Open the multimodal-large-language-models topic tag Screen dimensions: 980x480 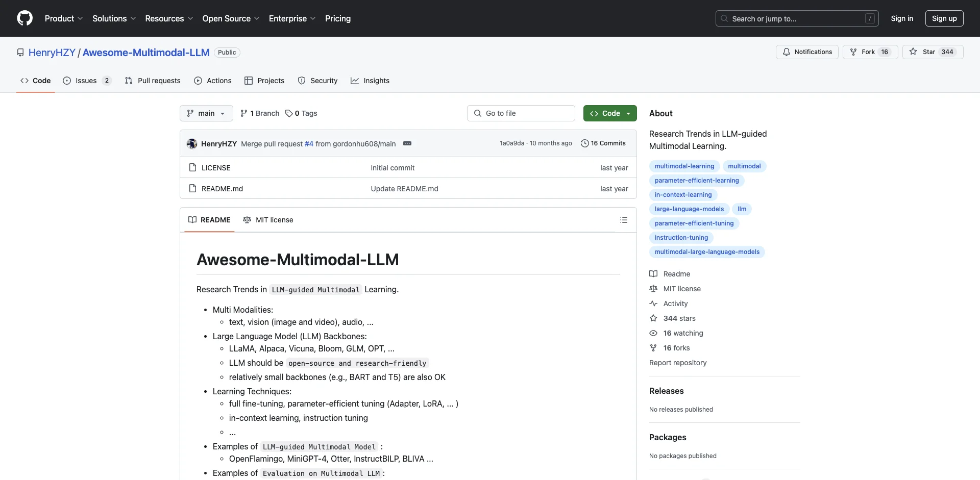(x=707, y=252)
